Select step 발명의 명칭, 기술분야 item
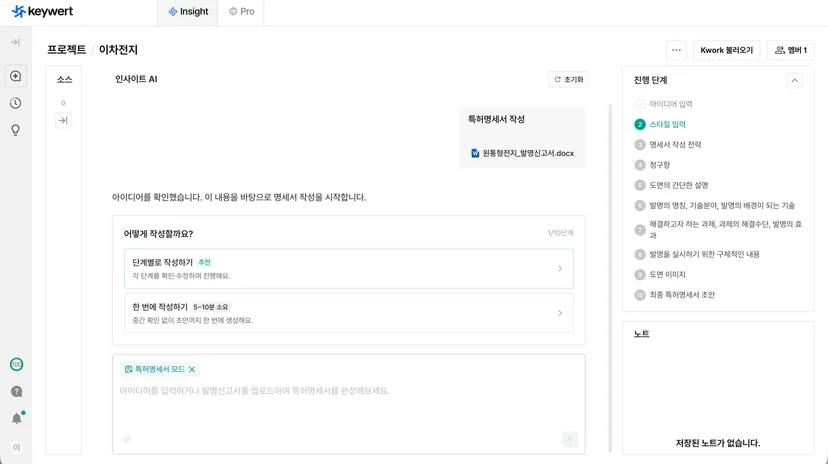828x464 pixels. coord(714,205)
